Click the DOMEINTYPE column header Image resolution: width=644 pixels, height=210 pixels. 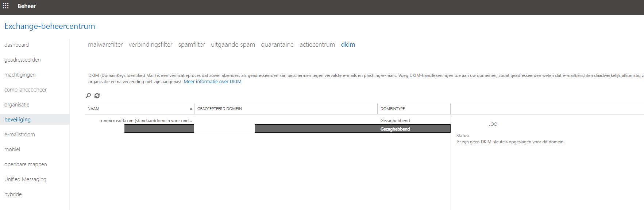tap(393, 109)
